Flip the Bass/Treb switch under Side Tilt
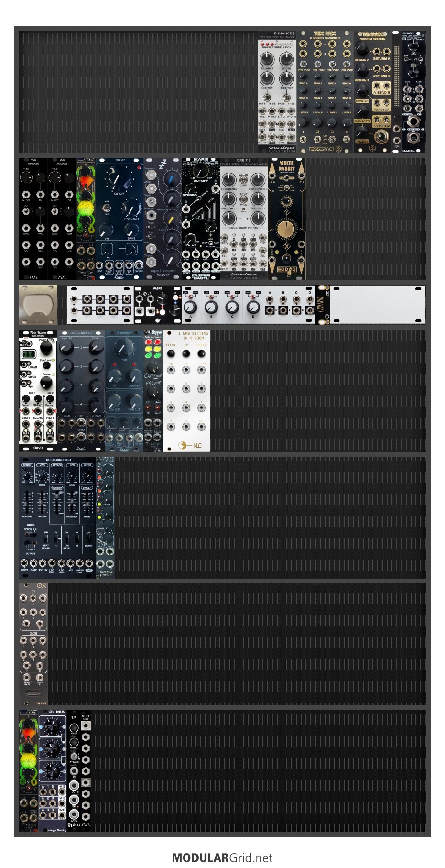This screenshot has width=445, height=868. 286,98
